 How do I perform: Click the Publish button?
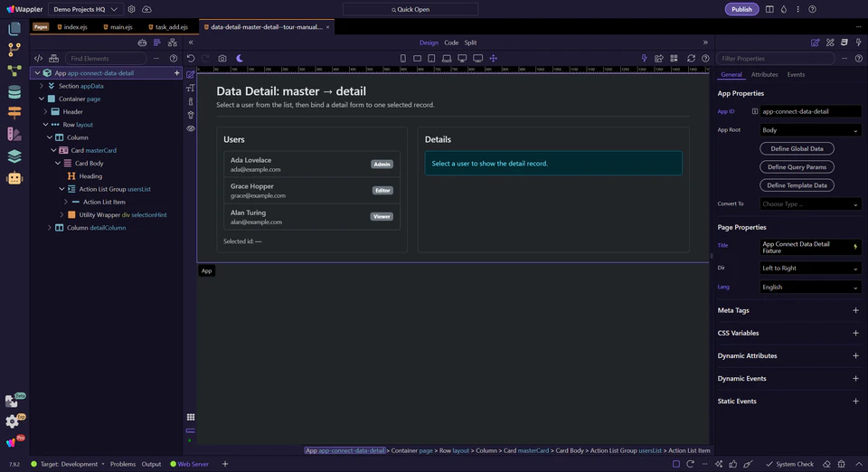pyautogui.click(x=741, y=9)
